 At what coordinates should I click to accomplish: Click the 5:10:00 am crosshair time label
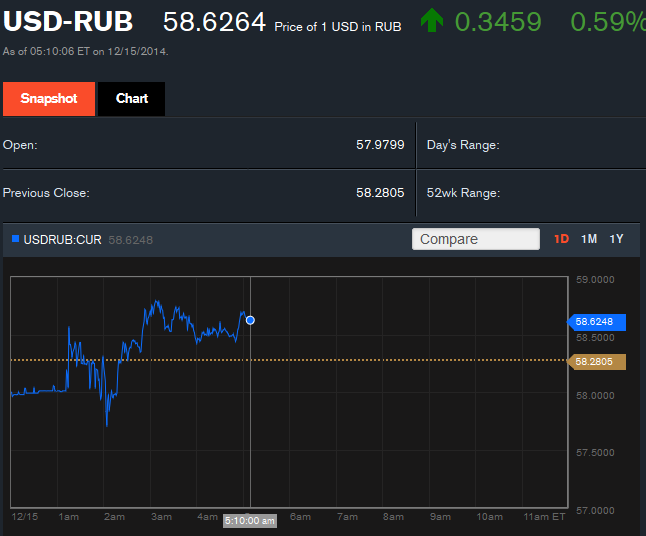point(249,521)
